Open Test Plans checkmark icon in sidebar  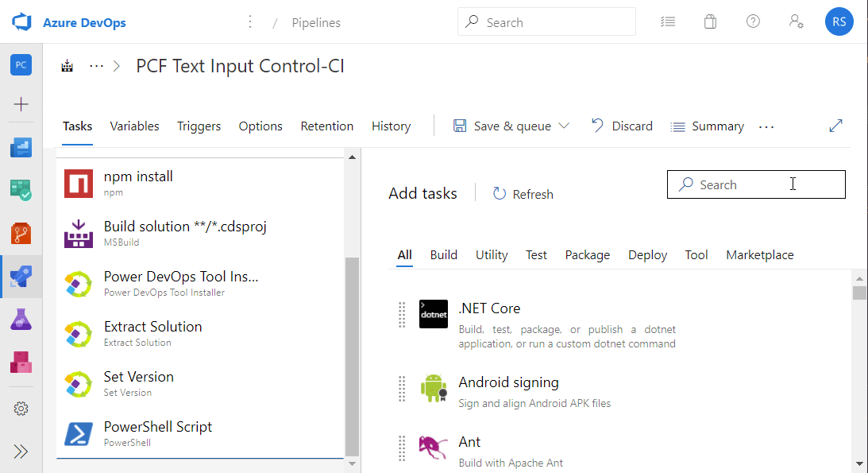[x=21, y=191]
